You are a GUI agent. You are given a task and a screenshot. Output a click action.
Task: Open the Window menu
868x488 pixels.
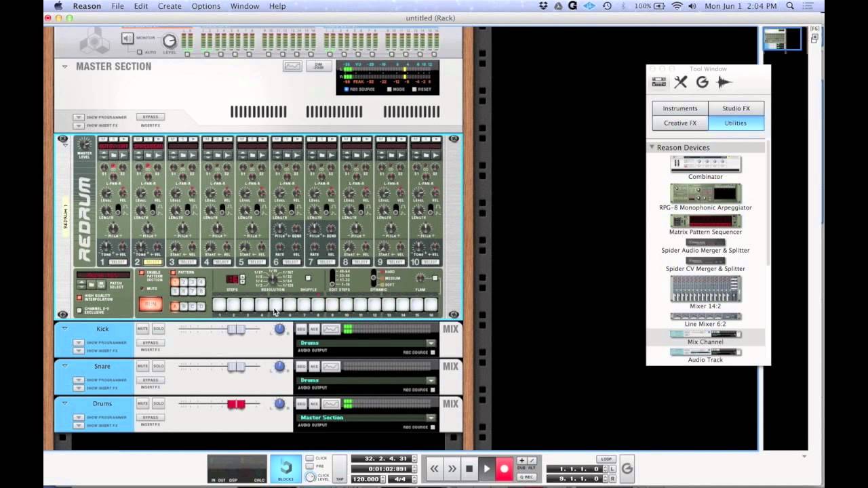point(245,6)
